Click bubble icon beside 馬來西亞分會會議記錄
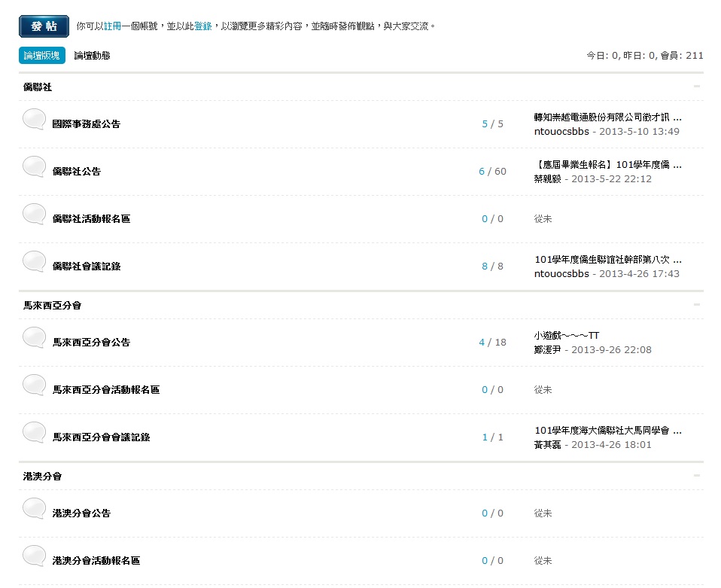 pos(35,434)
